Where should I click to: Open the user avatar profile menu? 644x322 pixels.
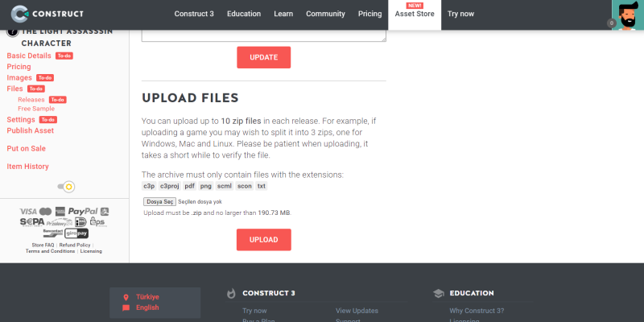tap(628, 15)
